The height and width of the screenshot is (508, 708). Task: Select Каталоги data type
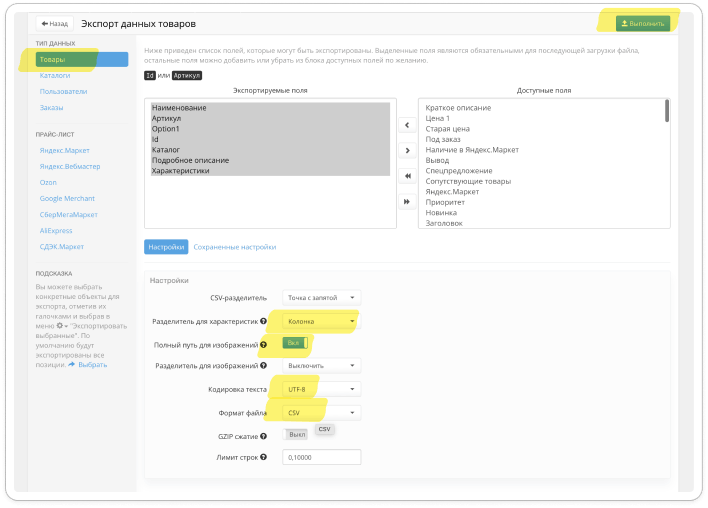pyautogui.click(x=55, y=75)
